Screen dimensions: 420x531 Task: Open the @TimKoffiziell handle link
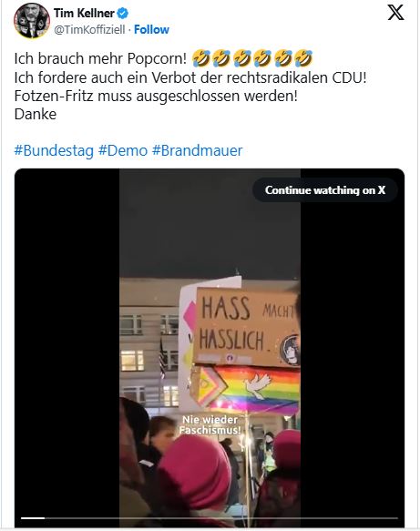[x=89, y=29]
